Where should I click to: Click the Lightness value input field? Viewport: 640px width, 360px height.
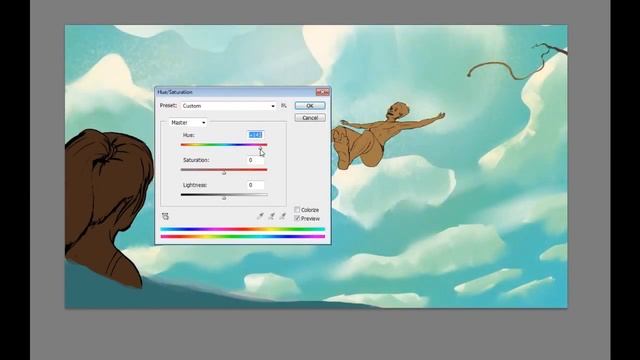(x=256, y=185)
